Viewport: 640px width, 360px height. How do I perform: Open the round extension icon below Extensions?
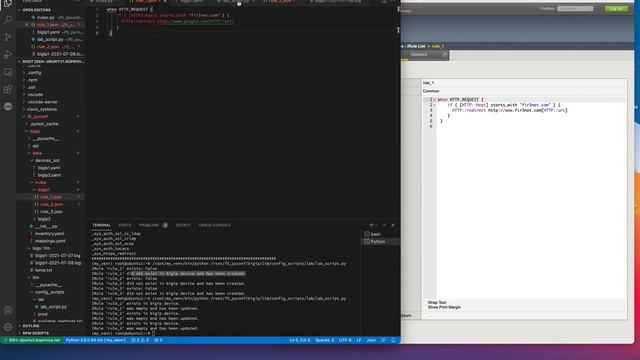pos(8,107)
